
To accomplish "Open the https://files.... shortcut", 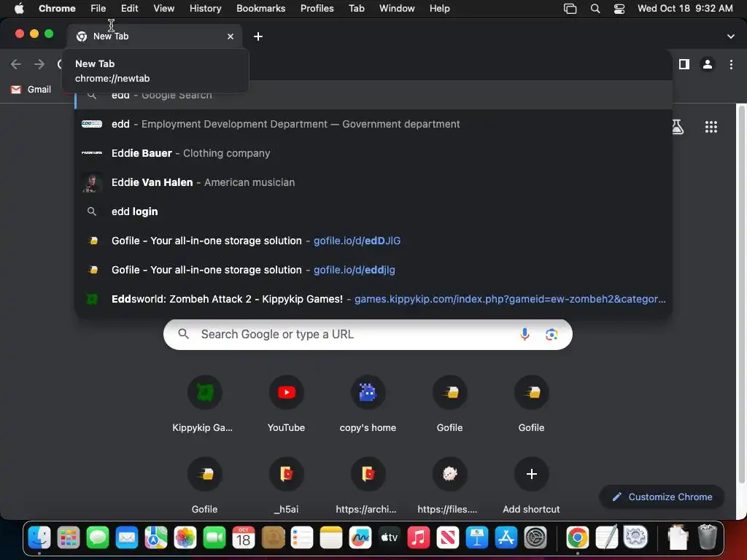I will (449, 485).
